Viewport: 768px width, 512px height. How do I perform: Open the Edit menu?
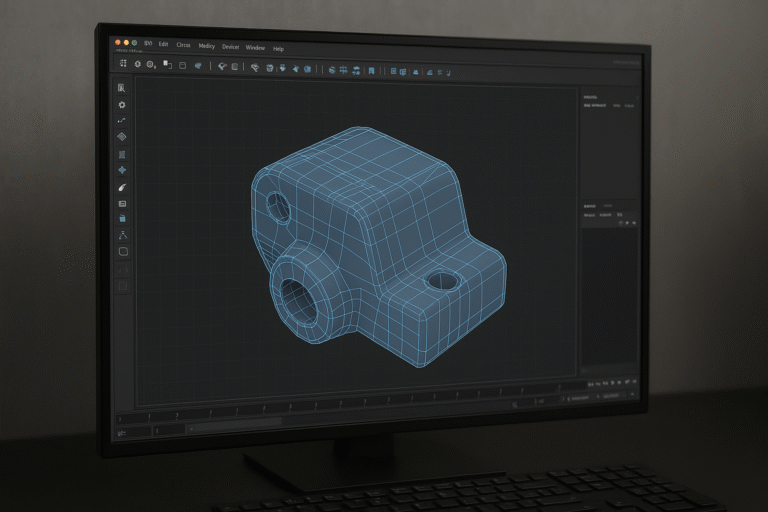pyautogui.click(x=163, y=44)
